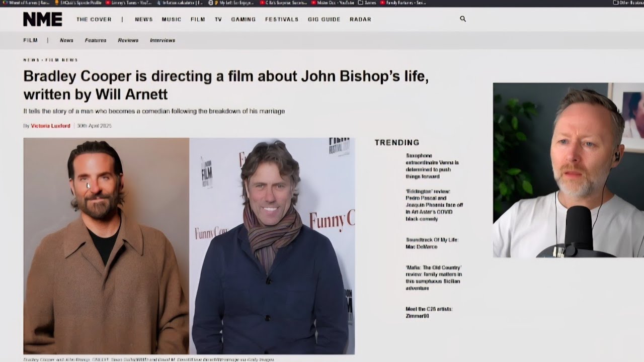Go to the TV section
The image size is (644, 362).
[x=218, y=19]
